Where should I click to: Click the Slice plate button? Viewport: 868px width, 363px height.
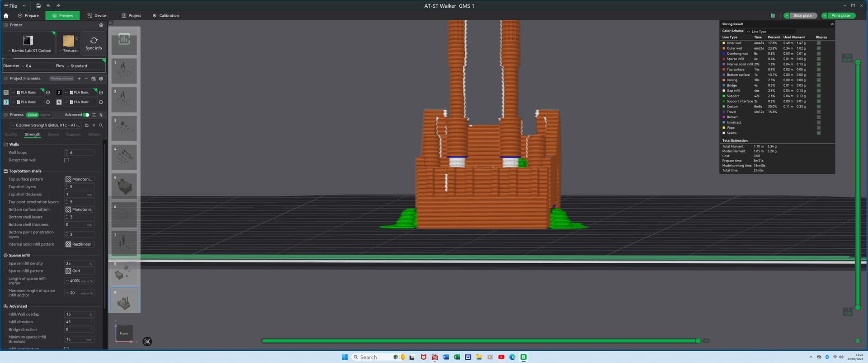click(802, 15)
